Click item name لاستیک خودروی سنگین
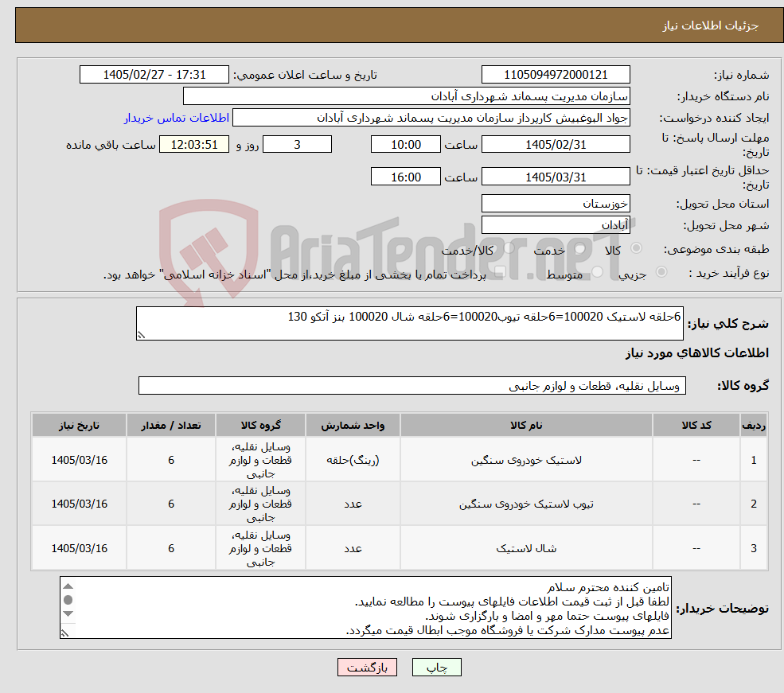The height and width of the screenshot is (693, 784). tap(526, 460)
